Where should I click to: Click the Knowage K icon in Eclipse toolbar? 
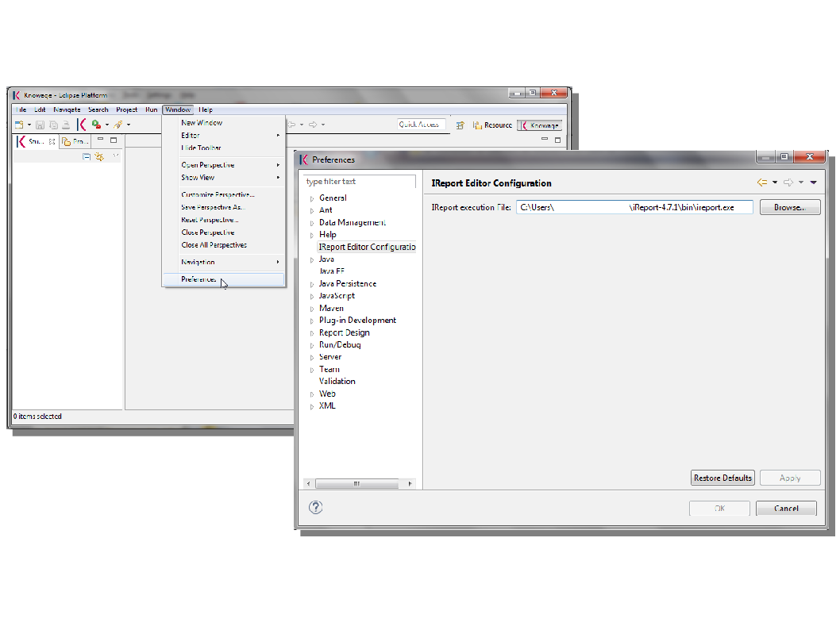[x=82, y=125]
